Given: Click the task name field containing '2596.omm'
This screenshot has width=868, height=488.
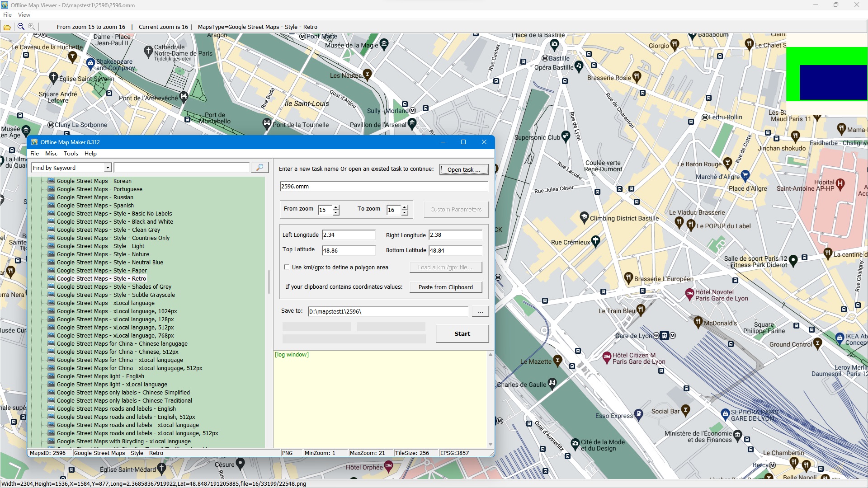Looking at the screenshot, I should tap(384, 186).
